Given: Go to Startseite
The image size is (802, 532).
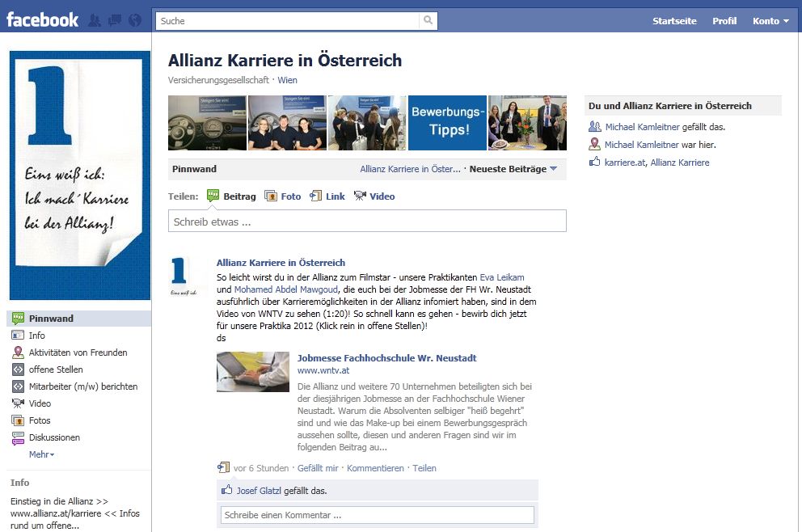Looking at the screenshot, I should (x=674, y=21).
